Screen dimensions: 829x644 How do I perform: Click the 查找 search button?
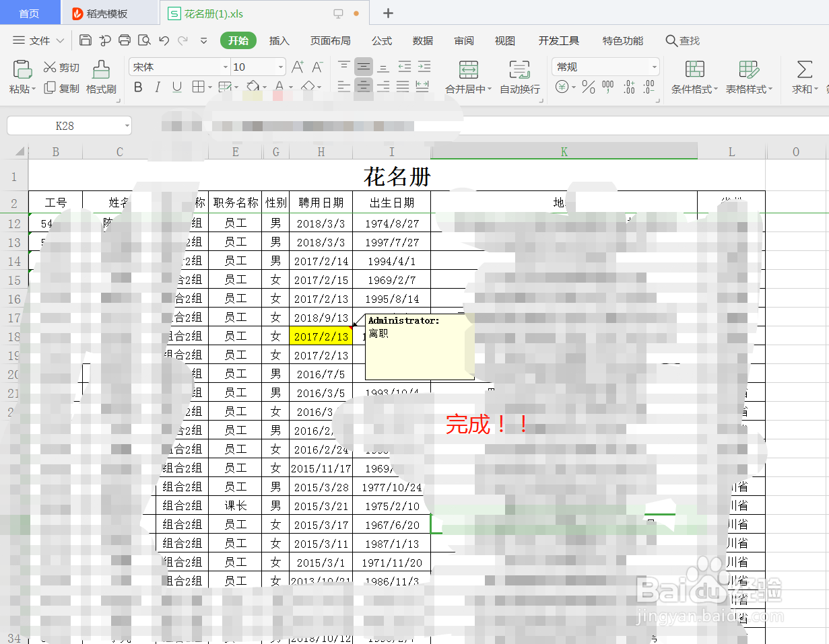click(x=682, y=40)
